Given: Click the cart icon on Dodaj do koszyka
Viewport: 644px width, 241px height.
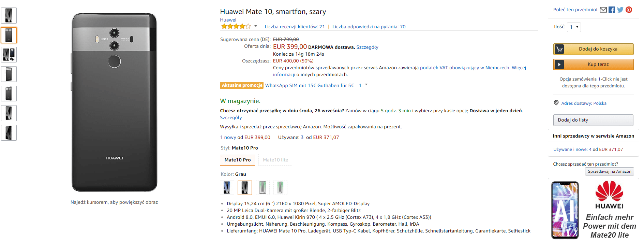Looking at the screenshot, I should [x=559, y=49].
